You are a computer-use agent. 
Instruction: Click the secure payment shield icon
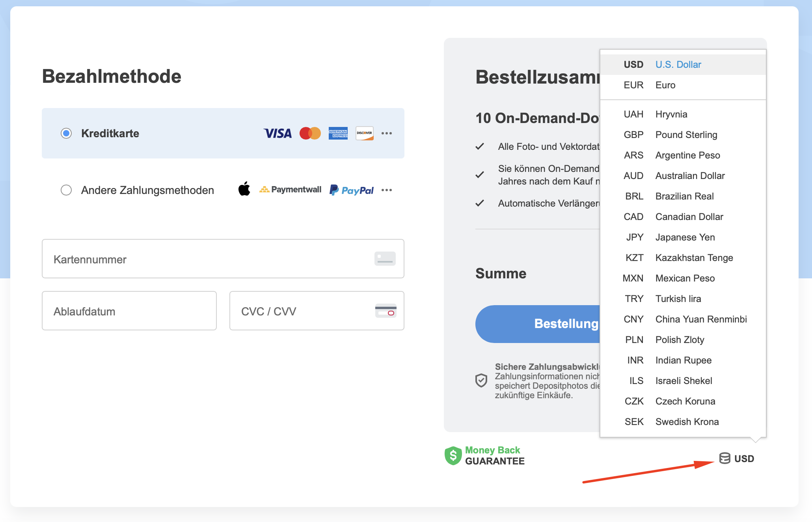coord(481,380)
